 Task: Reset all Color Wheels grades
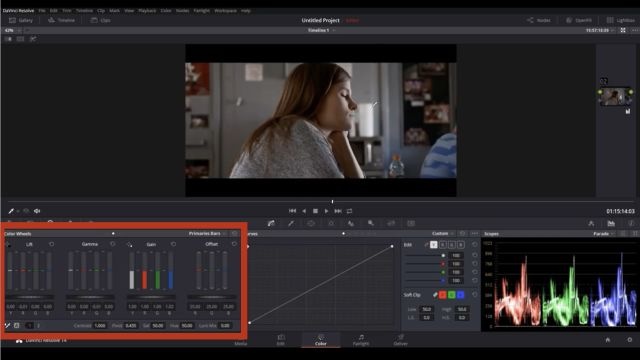pos(234,233)
